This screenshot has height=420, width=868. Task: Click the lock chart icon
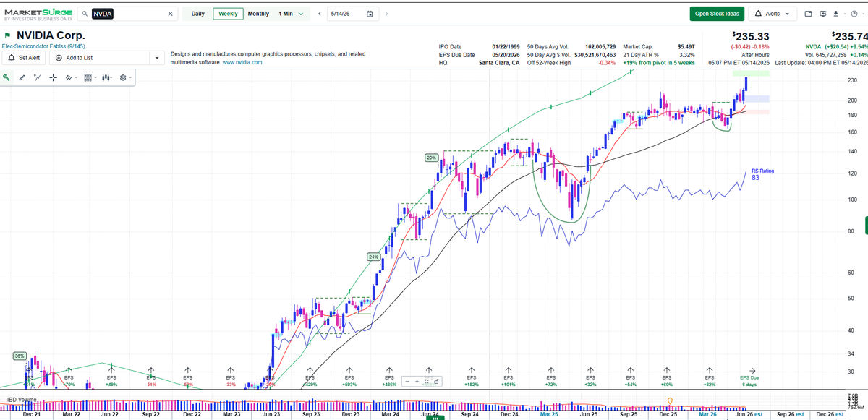click(436, 381)
